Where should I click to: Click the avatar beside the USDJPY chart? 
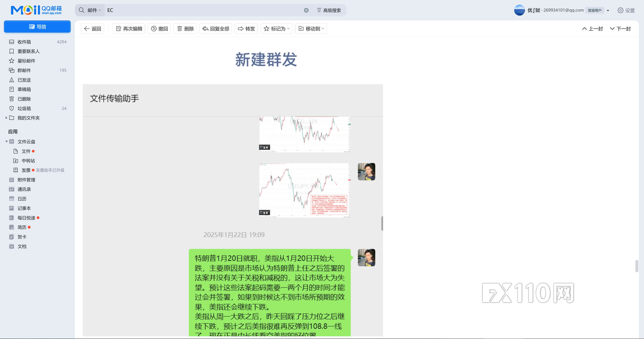point(366,171)
